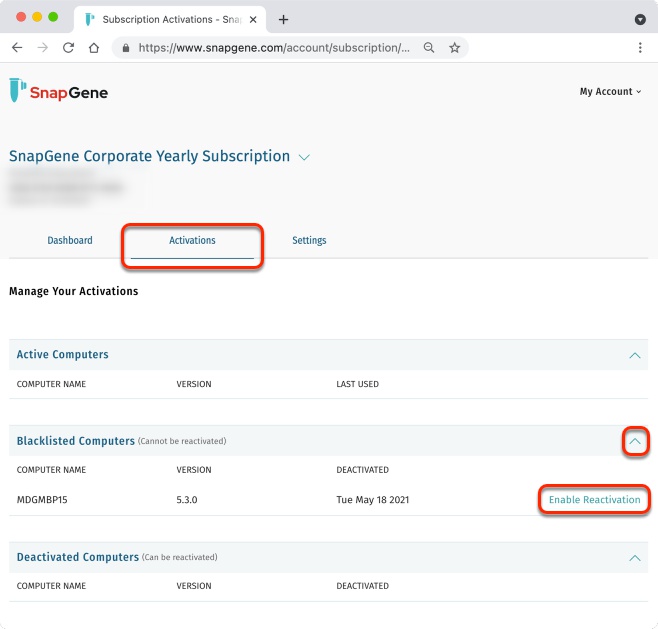Viewport: 658px width, 629px height.
Task: Click the lock icon in address bar
Action: tap(125, 48)
